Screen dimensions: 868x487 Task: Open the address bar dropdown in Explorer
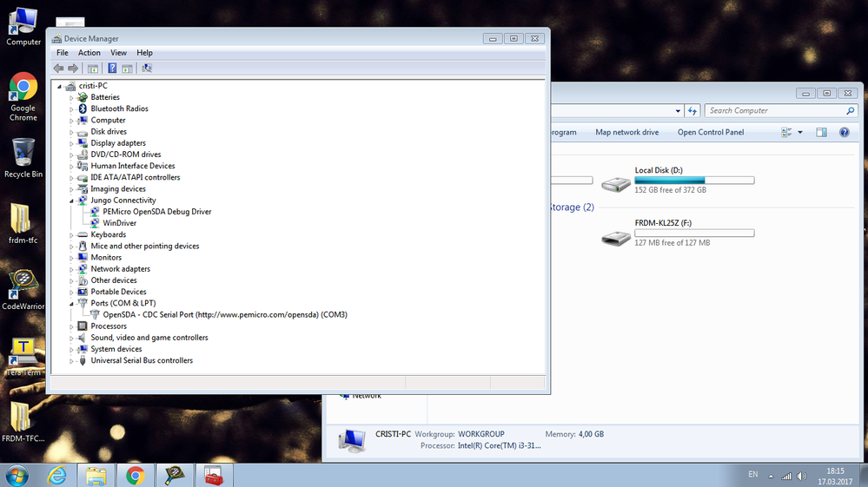click(x=678, y=110)
